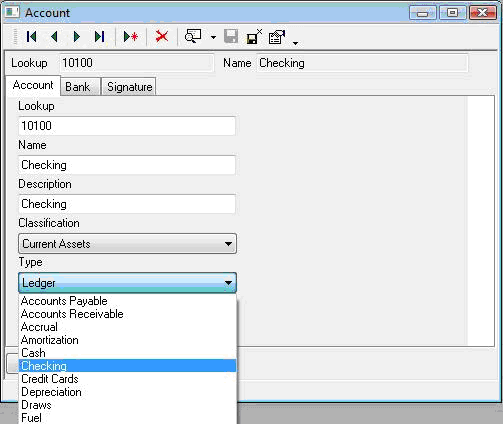The height and width of the screenshot is (424, 503).
Task: Switch to the Signature tab
Action: [x=129, y=87]
